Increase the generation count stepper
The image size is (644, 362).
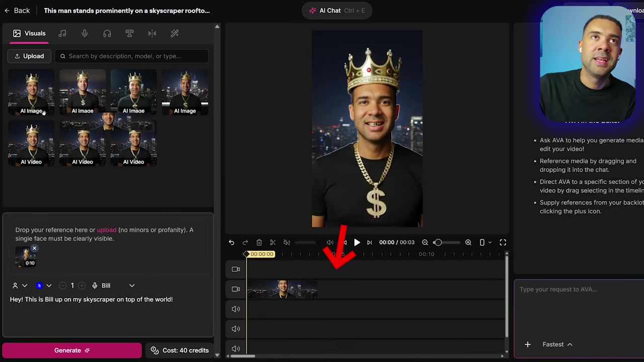tap(82, 286)
